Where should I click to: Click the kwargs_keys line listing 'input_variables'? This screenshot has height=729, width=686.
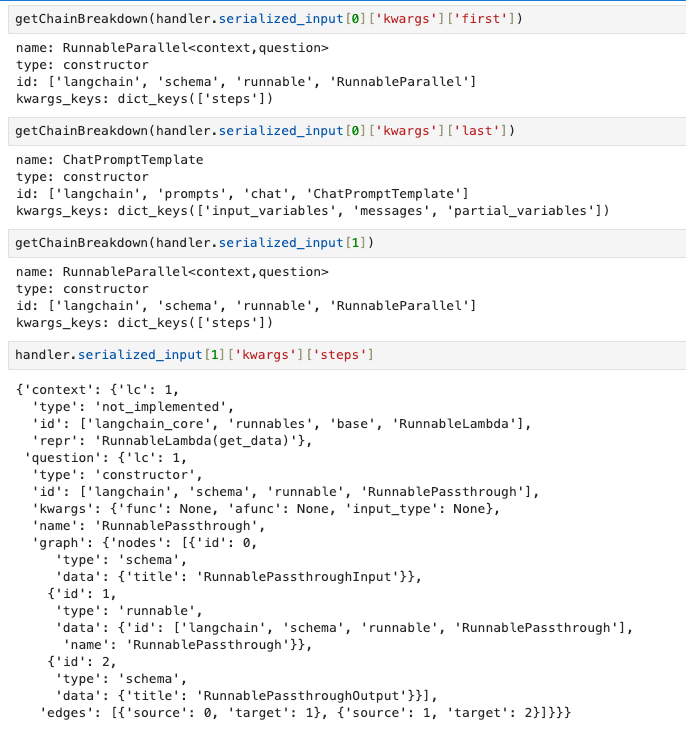coord(312,211)
